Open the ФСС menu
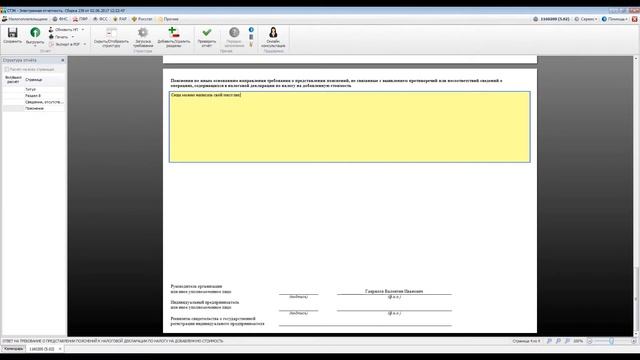 tap(100, 19)
